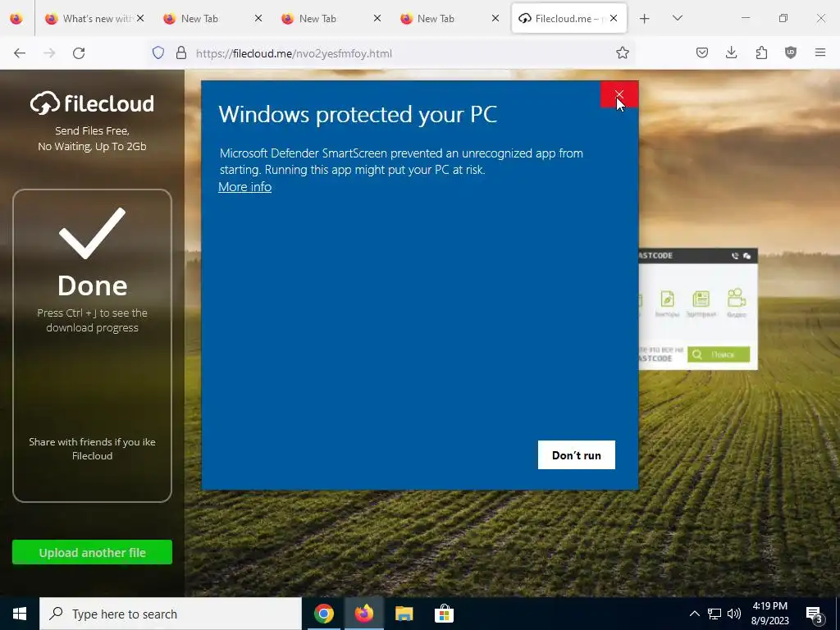This screenshot has width=840, height=630.
Task: Open Chrome from the taskbar
Action: click(323, 614)
